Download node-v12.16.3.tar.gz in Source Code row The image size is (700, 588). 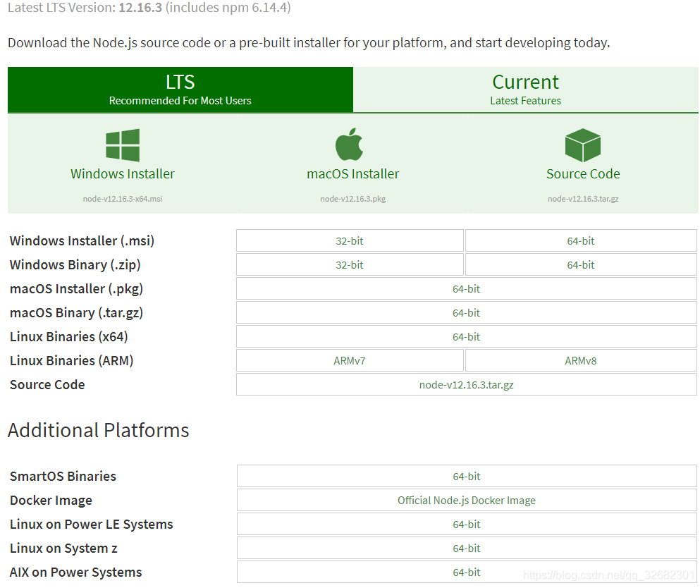coord(467,385)
